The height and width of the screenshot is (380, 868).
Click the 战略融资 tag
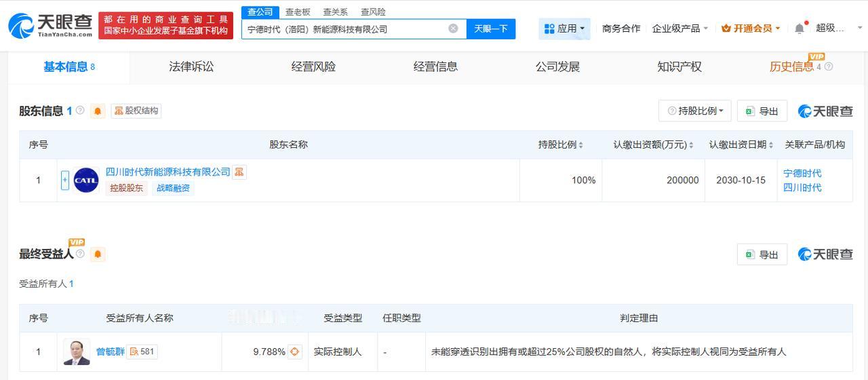(174, 188)
